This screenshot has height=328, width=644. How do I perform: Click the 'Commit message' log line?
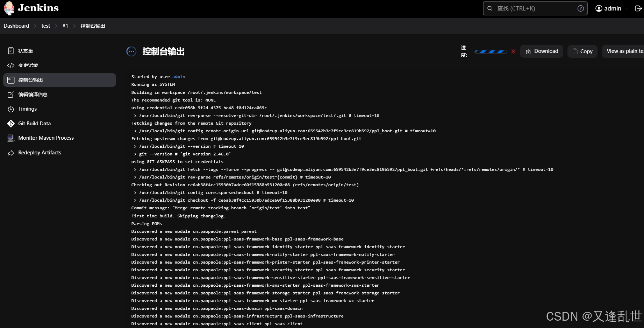[221, 208]
